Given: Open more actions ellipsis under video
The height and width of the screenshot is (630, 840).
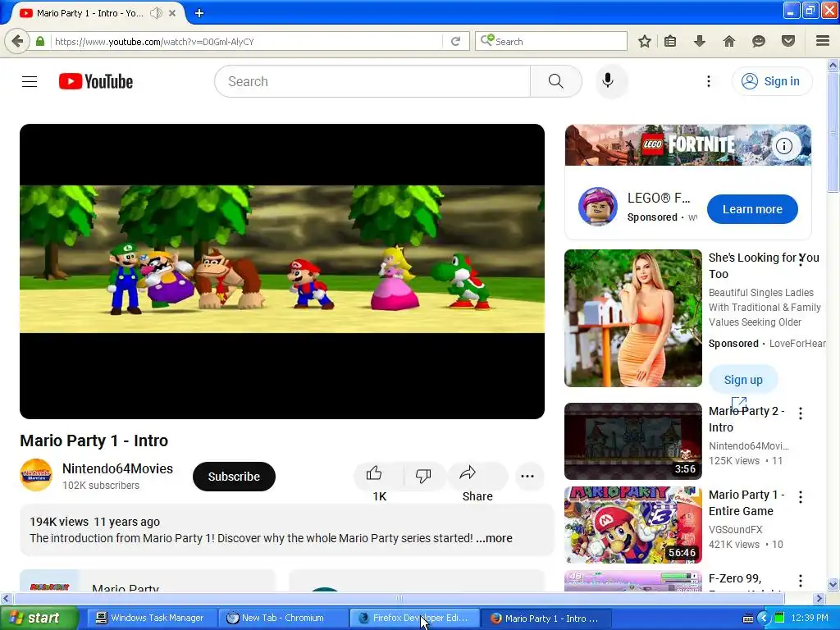Looking at the screenshot, I should pos(527,476).
